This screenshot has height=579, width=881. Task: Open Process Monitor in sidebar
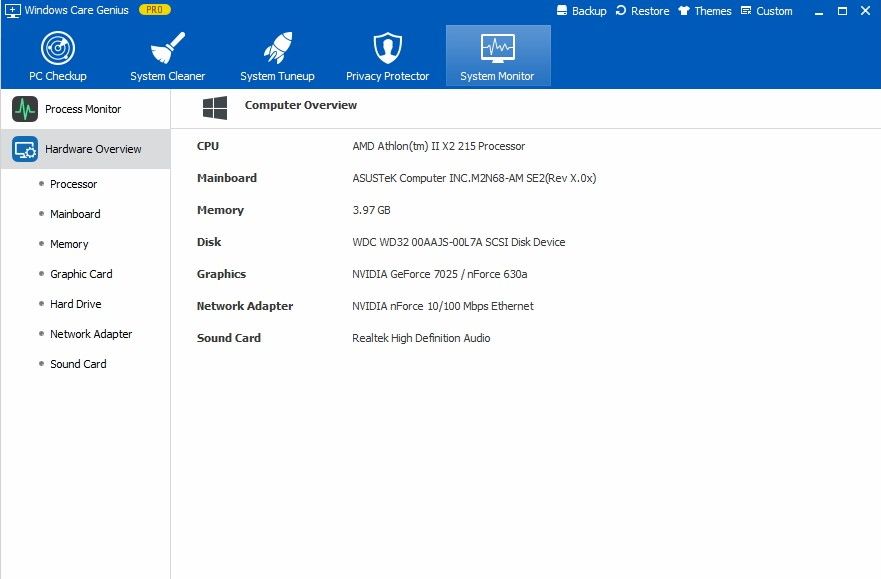pyautogui.click(x=85, y=109)
